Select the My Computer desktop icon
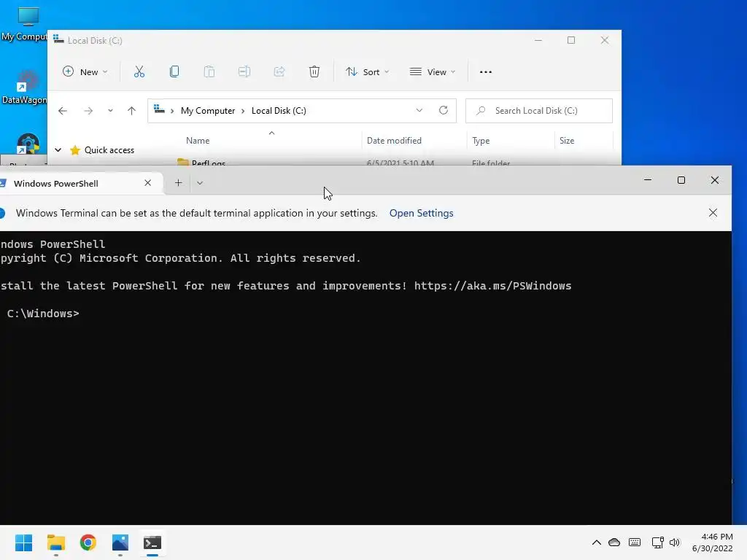747x560 pixels. pyautogui.click(x=24, y=24)
